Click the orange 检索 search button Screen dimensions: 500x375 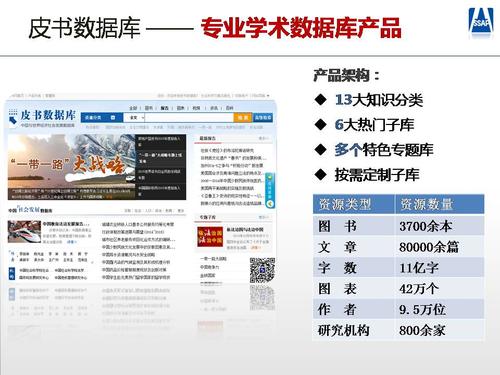243,117
